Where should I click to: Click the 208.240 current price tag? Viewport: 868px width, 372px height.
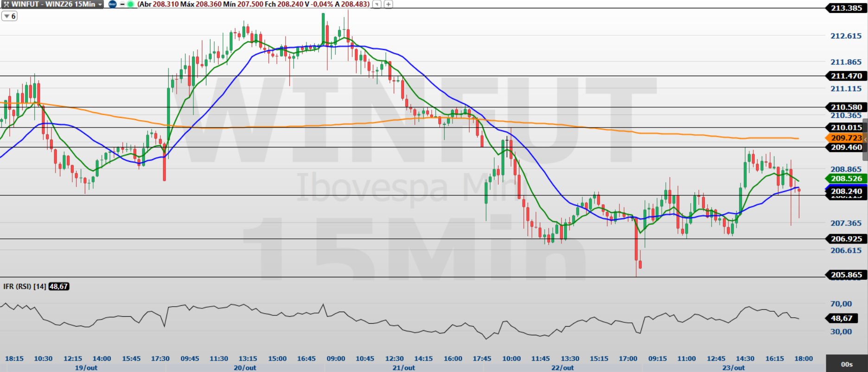(846, 191)
